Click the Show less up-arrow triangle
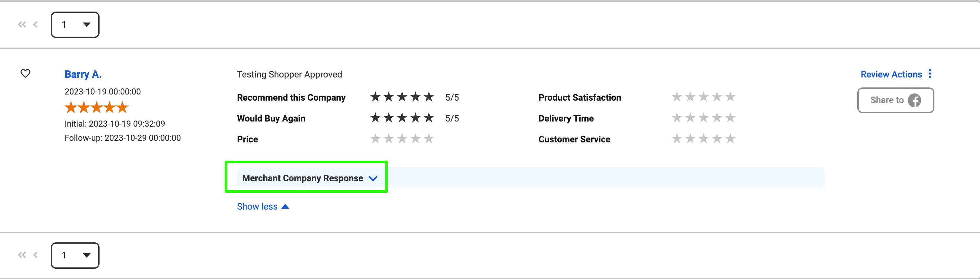The width and height of the screenshot is (980, 279). (285, 207)
